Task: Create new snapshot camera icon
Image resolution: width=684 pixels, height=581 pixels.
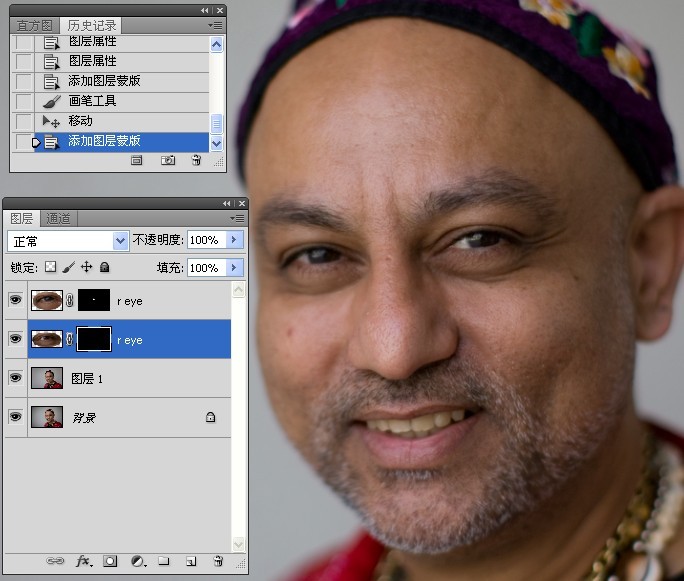Action: point(168,161)
